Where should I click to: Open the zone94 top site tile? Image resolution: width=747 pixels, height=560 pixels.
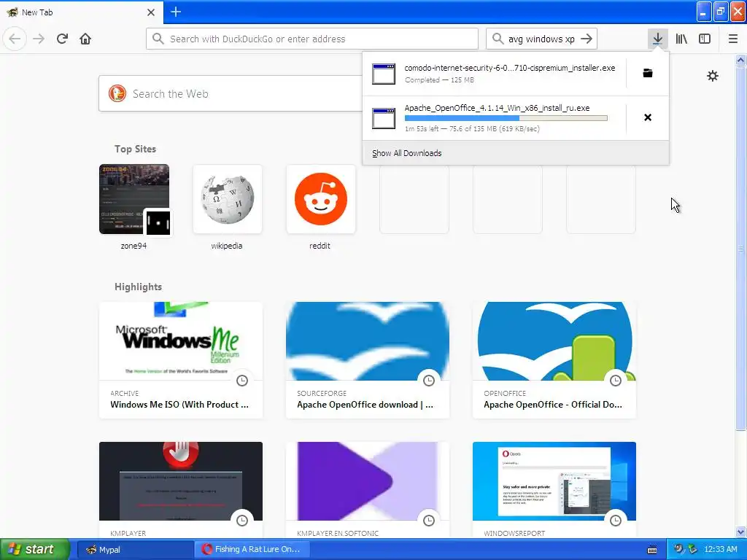134,199
